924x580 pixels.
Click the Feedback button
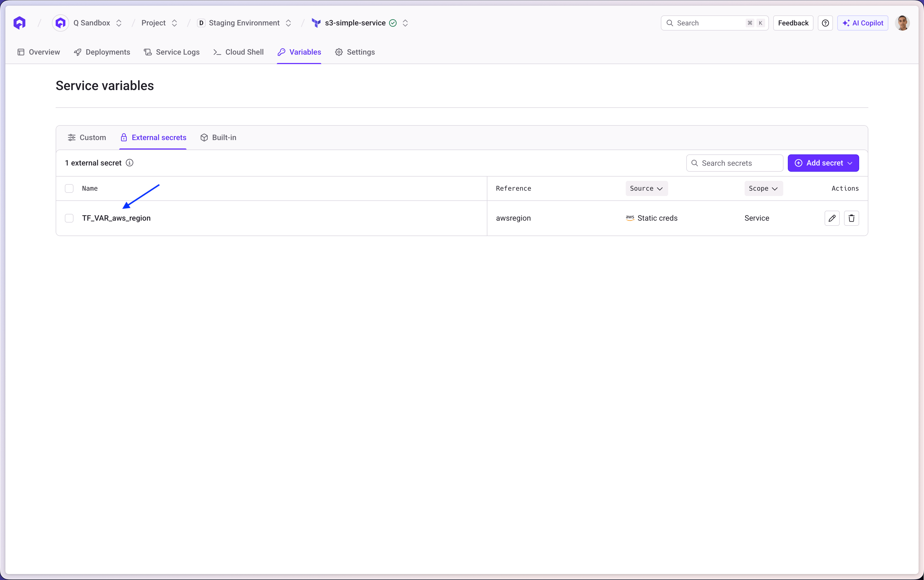(x=793, y=23)
